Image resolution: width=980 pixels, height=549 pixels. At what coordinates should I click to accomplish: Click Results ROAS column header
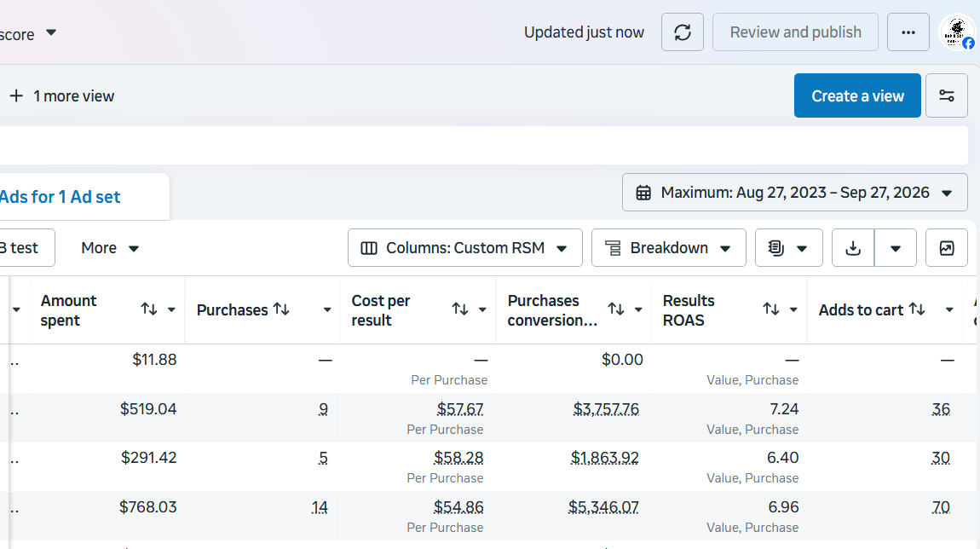(x=688, y=310)
